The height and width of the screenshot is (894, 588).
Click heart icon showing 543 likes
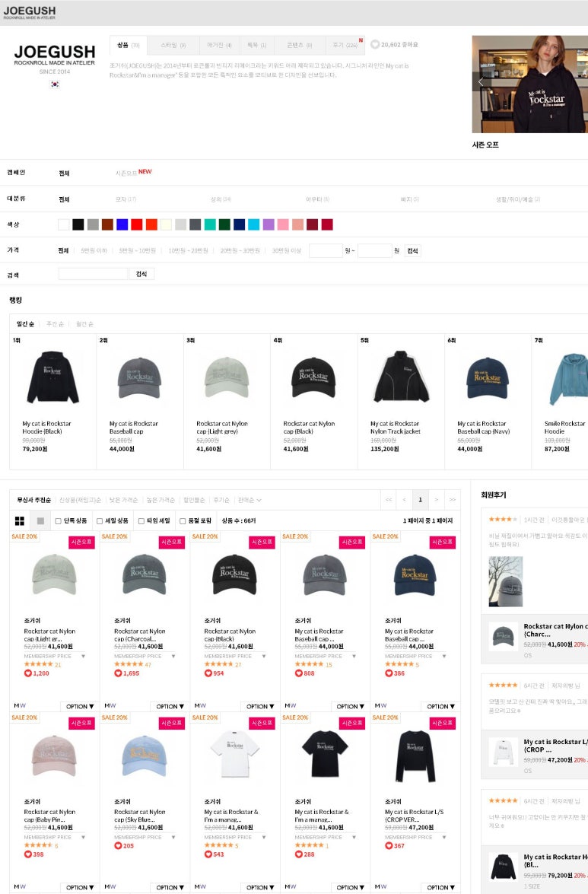(x=208, y=854)
